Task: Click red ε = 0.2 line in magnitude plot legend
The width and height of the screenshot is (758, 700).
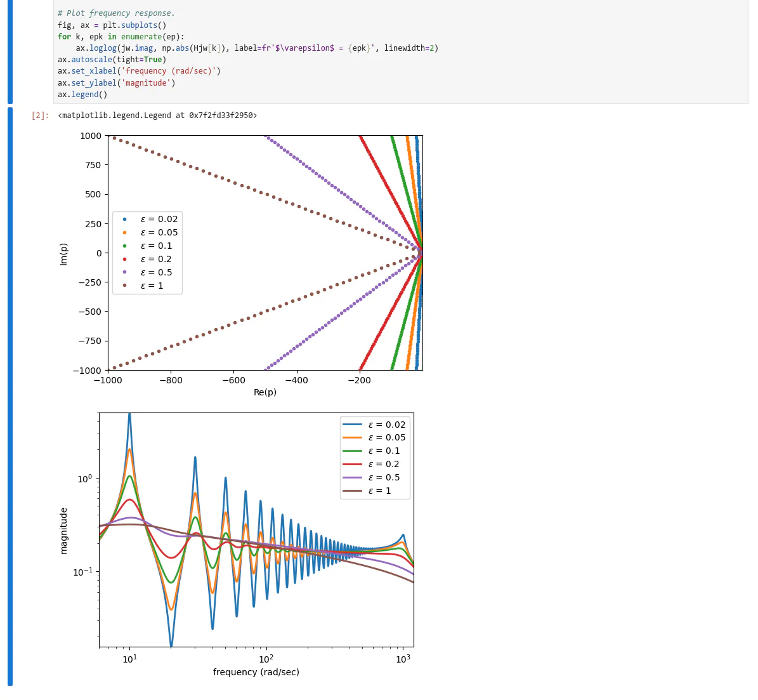Action: (352, 464)
